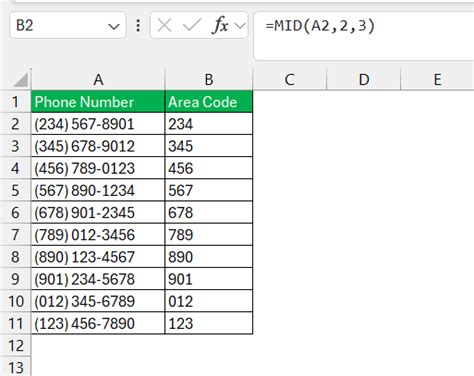Select column C header
The width and height of the screenshot is (474, 376).
tap(290, 80)
